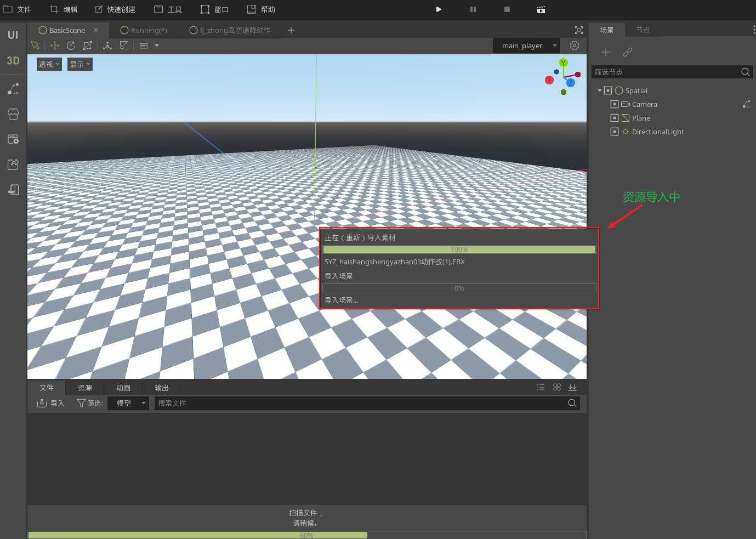
Task: Open the path/curve sidebar icon
Action: click(x=13, y=89)
